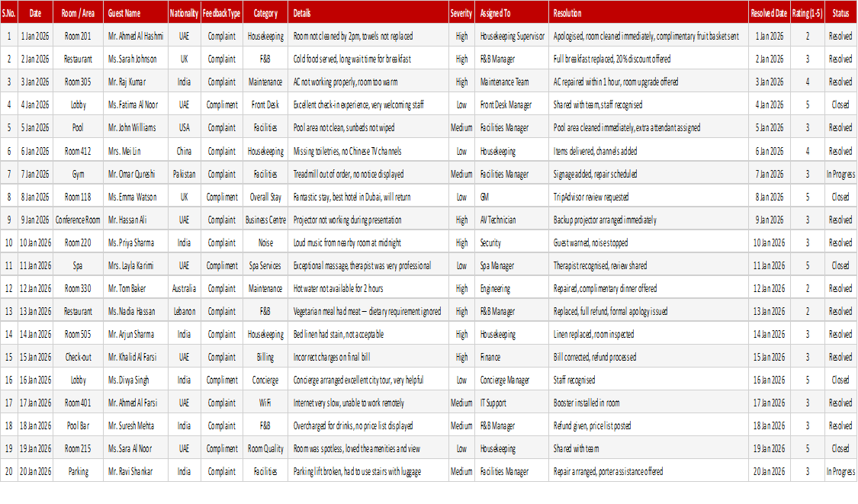Image resolution: width=858 pixels, height=504 pixels.
Task: Select 'In Progress' status for Parking row
Action: (x=840, y=471)
